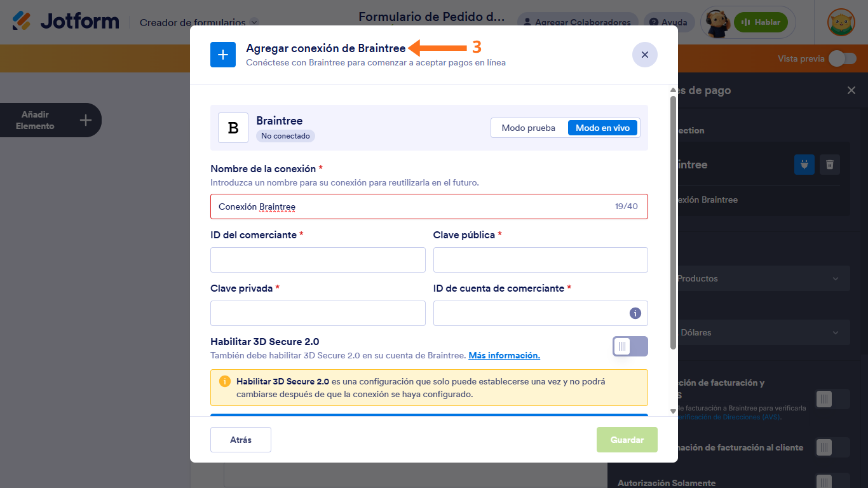Click the blue plus icon in dialog header
The height and width of the screenshot is (488, 868).
tap(223, 55)
